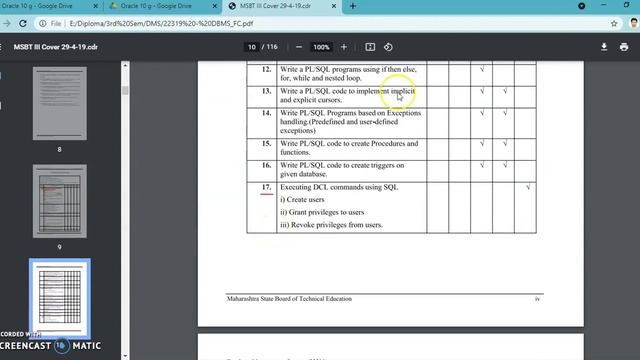Click the address bar file URL
640x360 pixels.
161,24
